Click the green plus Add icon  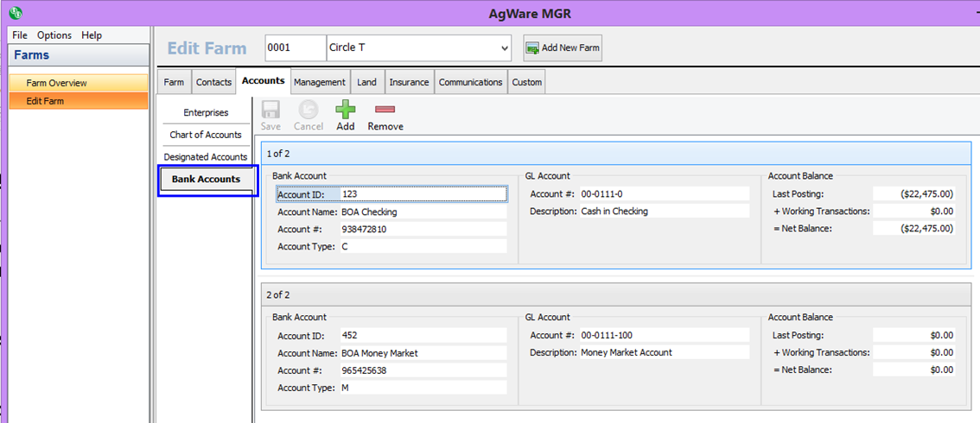[x=346, y=110]
